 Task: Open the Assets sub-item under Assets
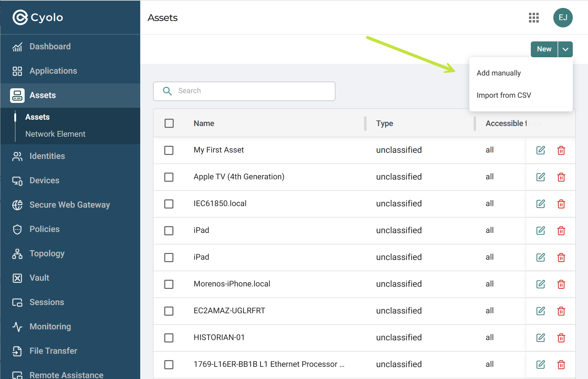click(37, 117)
